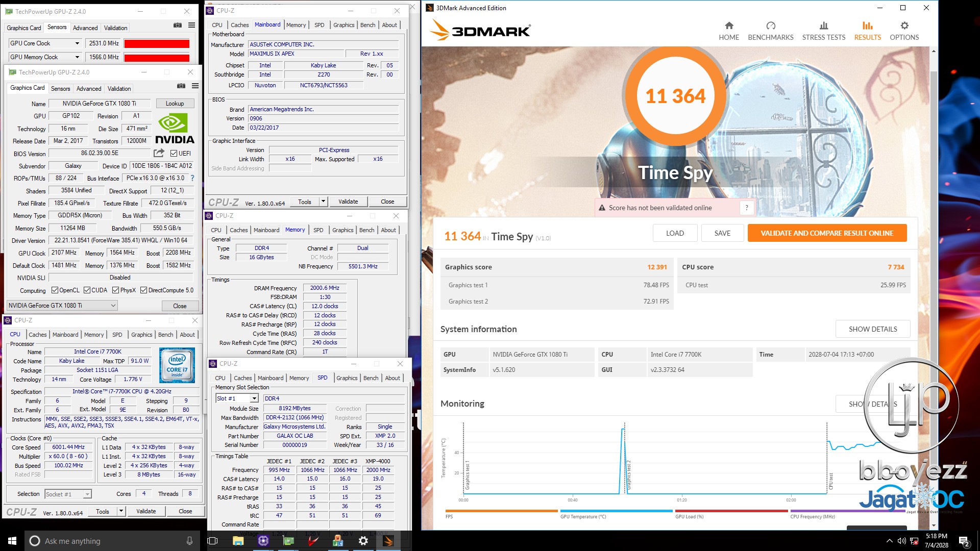Switch to Sensors tab in GPU-Z Graphics Card window
The image size is (980, 551).
(60, 89)
